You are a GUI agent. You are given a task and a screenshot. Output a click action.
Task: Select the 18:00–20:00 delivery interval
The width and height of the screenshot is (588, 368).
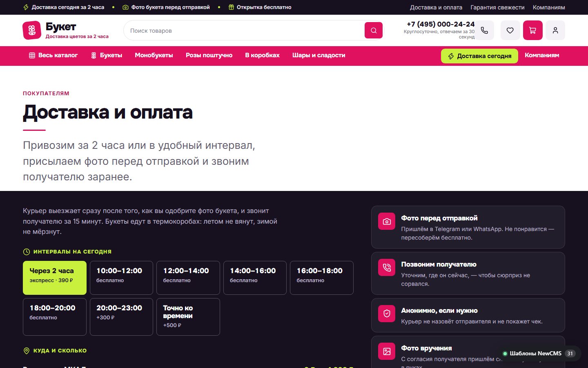(55, 317)
